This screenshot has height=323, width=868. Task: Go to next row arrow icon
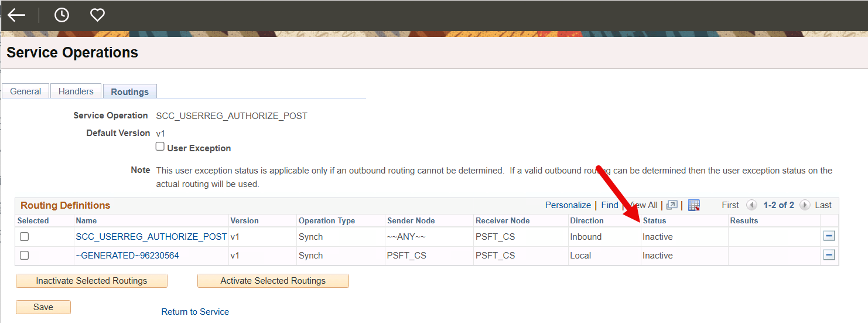[x=805, y=205]
